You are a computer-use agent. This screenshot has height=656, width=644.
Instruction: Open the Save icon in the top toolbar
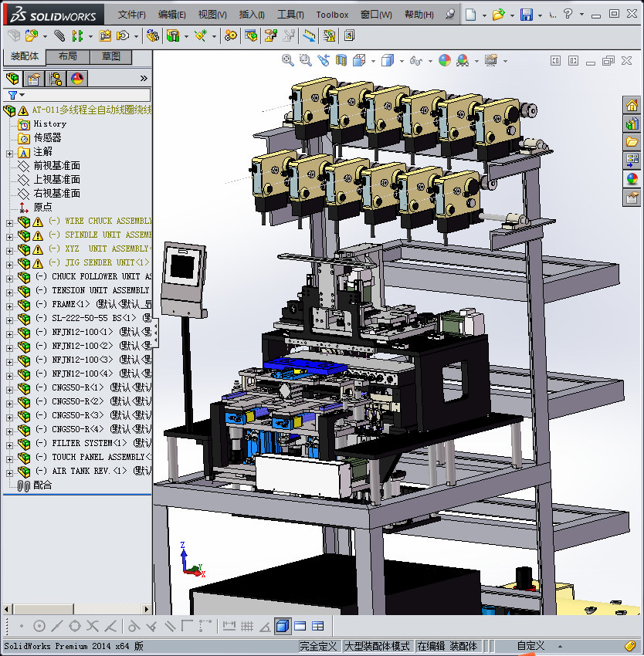tap(526, 15)
